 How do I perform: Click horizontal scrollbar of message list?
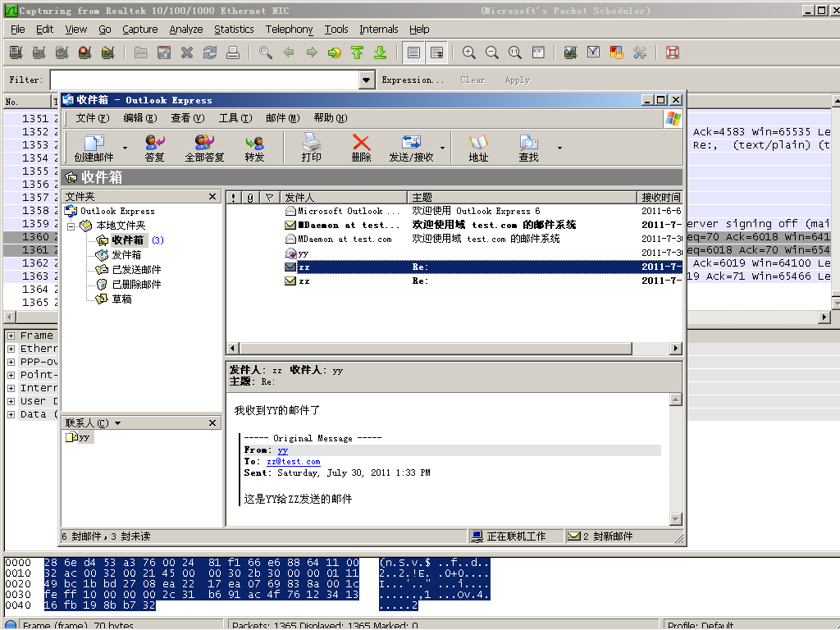[x=436, y=348]
